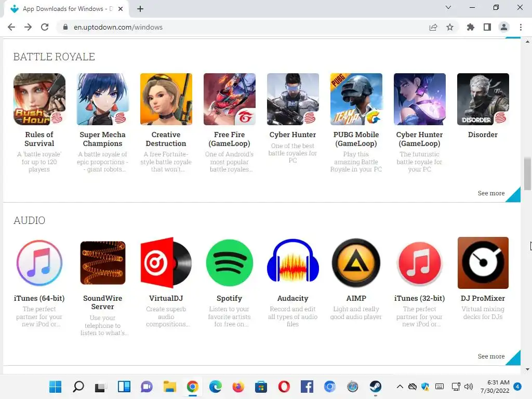
Task: Show hidden icons in the system tray
Action: coord(400,387)
